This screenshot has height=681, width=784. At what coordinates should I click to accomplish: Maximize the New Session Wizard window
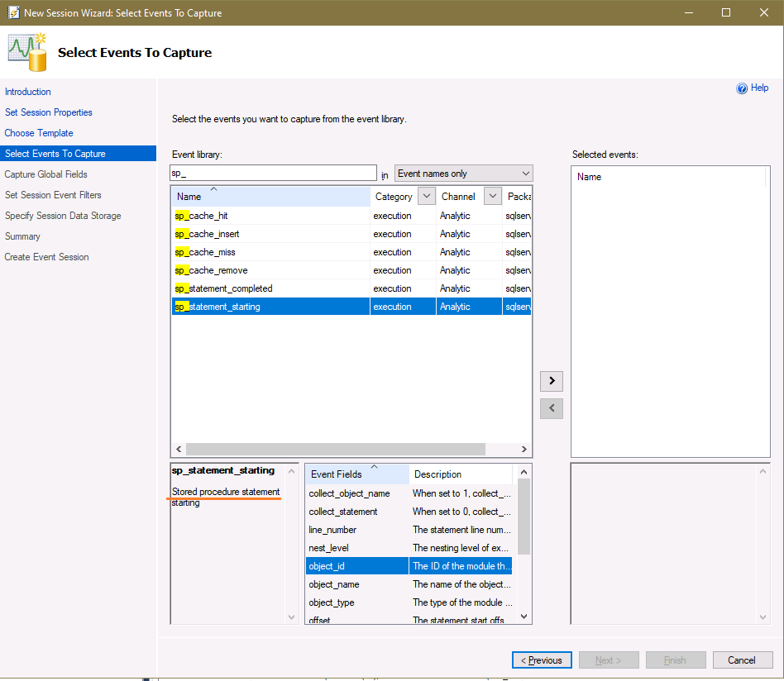click(x=726, y=12)
